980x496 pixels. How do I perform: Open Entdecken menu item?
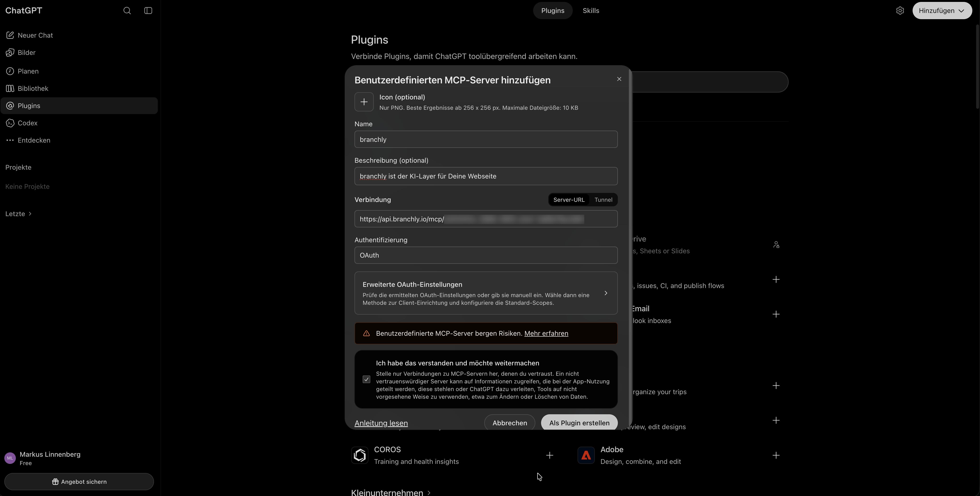click(79, 140)
